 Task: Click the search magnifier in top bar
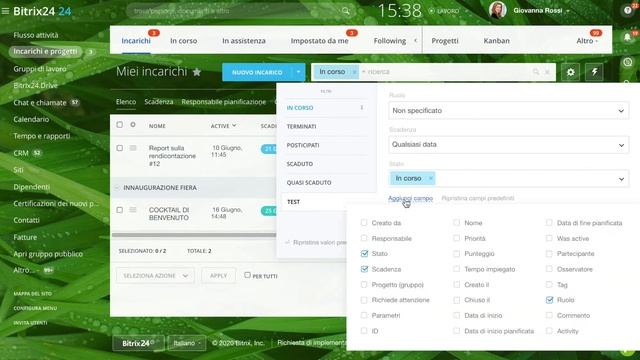coord(346,11)
